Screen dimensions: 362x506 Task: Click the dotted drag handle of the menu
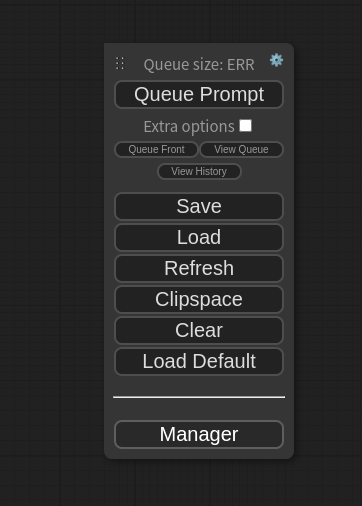pyautogui.click(x=120, y=63)
